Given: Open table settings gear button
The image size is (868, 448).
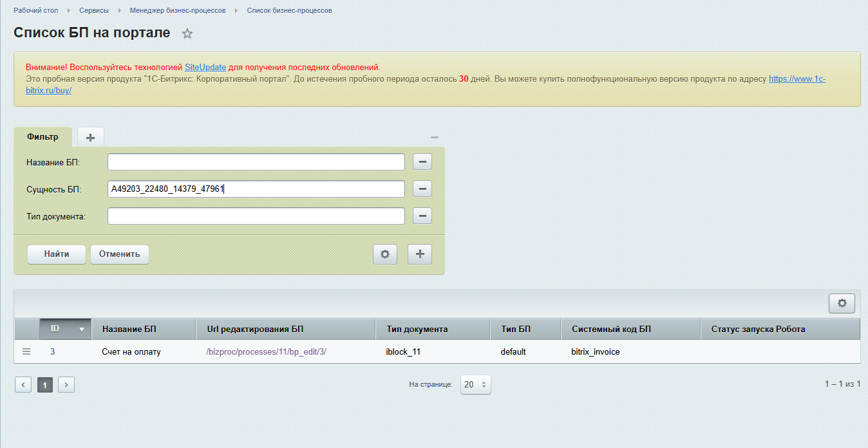Looking at the screenshot, I should pyautogui.click(x=842, y=303).
